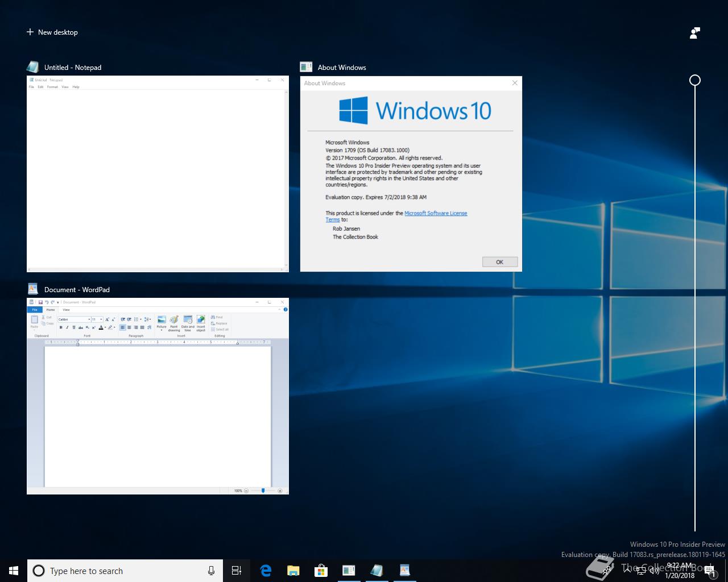Click the Insert object icon in WordPad
Screen dimensions: 728x582
click(x=201, y=320)
